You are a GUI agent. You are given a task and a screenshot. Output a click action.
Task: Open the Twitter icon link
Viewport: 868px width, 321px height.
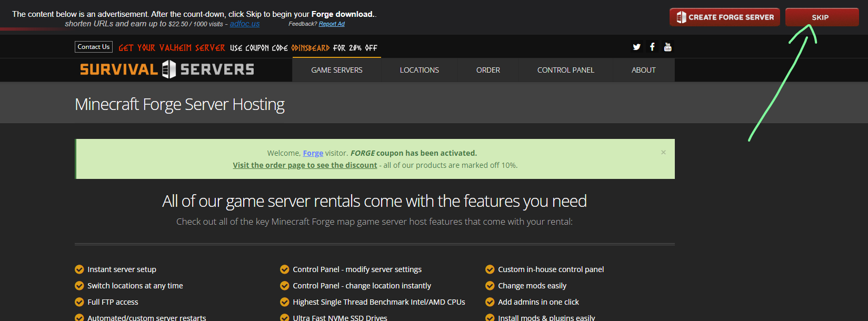point(636,47)
